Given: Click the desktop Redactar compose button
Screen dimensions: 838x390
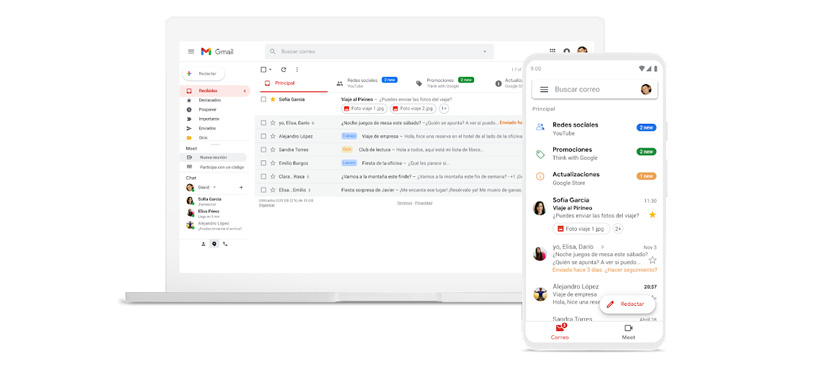Looking at the screenshot, I should click(203, 73).
